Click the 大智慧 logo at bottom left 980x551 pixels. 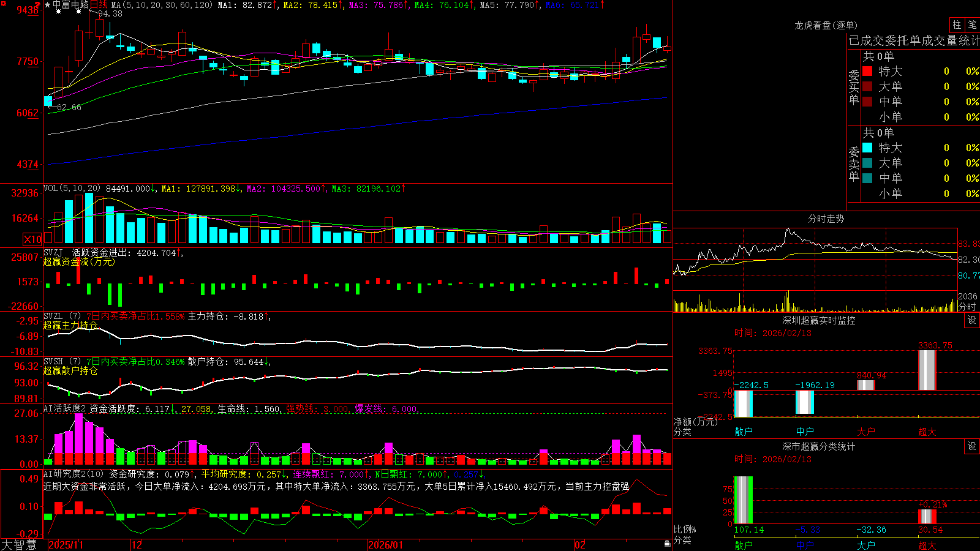coord(19,544)
